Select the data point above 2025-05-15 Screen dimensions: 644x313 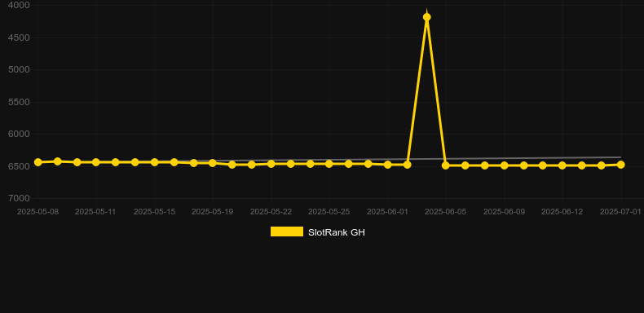click(154, 162)
